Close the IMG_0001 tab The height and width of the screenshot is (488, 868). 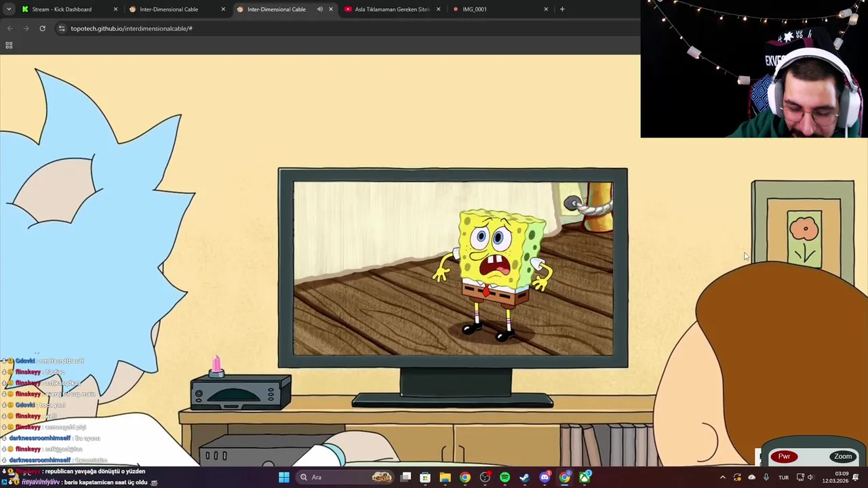(x=546, y=9)
